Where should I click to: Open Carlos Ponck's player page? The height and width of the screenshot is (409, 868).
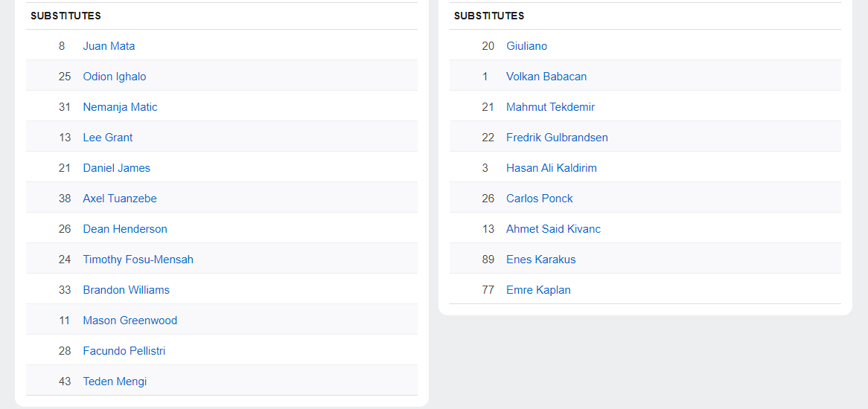[539, 199]
